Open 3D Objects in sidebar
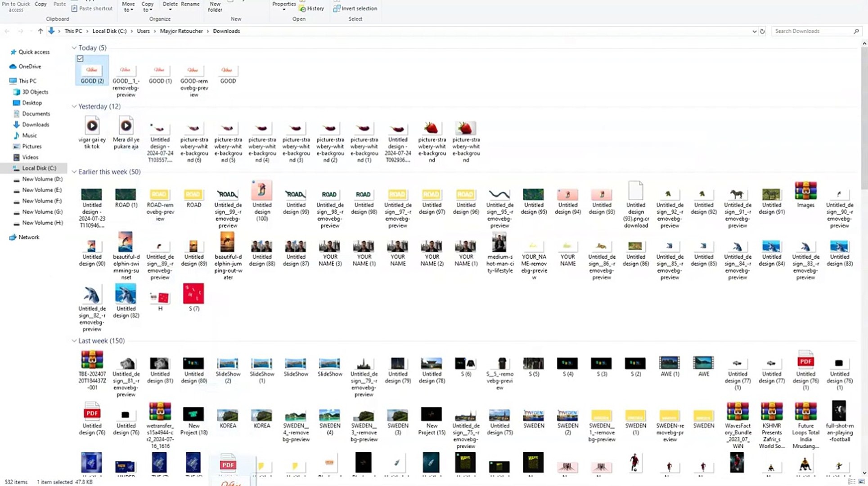 point(35,92)
